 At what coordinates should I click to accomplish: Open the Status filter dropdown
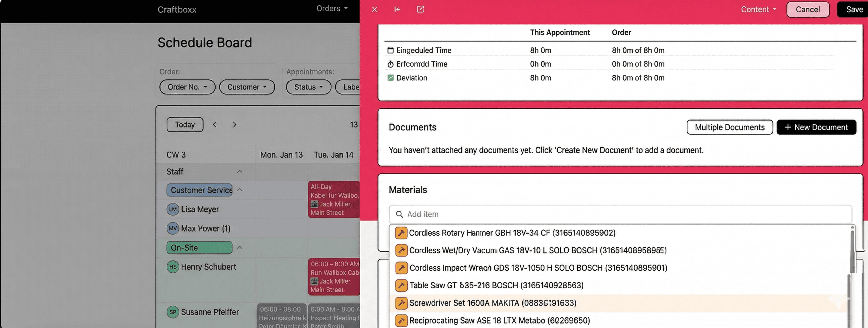(x=308, y=87)
